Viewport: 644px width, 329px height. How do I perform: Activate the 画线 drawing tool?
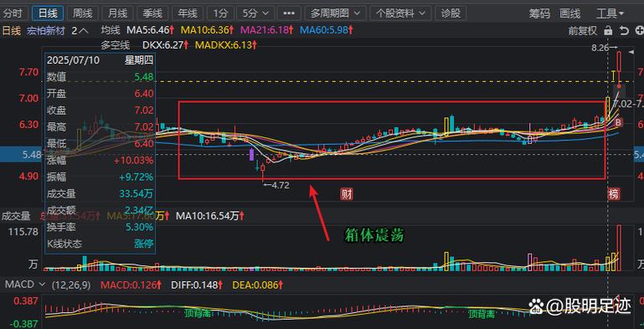(570, 13)
